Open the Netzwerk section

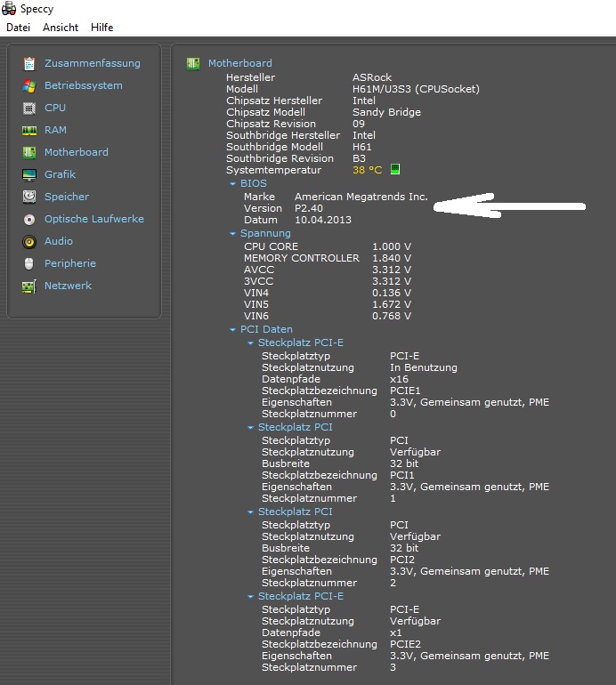(x=69, y=286)
